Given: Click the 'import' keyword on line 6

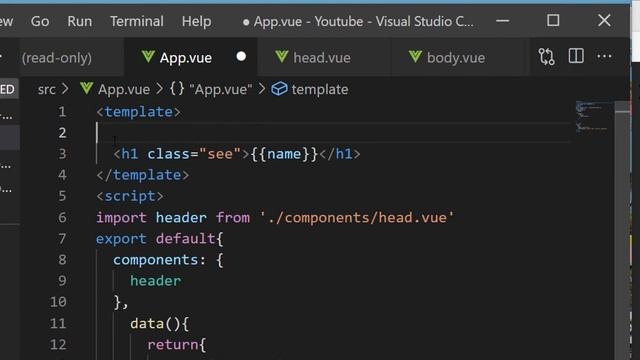Looking at the screenshot, I should pyautogui.click(x=121, y=218).
